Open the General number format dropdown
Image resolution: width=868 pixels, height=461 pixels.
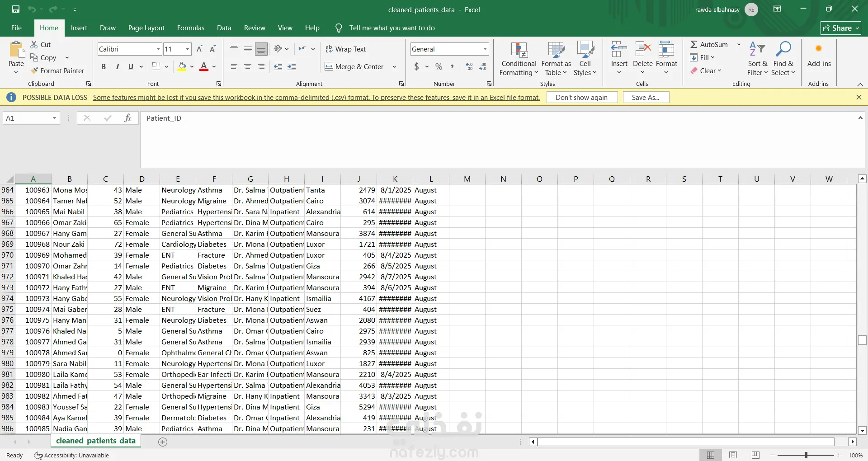(x=485, y=49)
